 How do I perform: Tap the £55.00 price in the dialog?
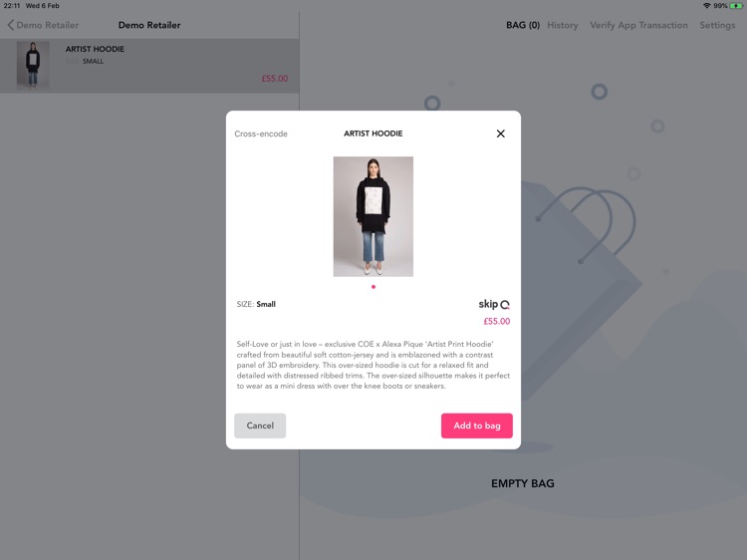pyautogui.click(x=496, y=321)
